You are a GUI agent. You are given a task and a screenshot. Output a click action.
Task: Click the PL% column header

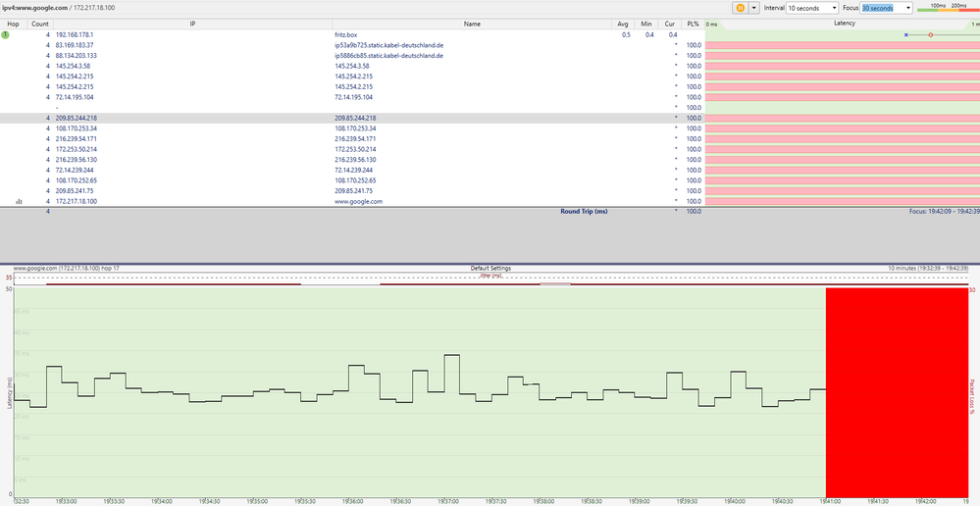pyautogui.click(x=694, y=22)
